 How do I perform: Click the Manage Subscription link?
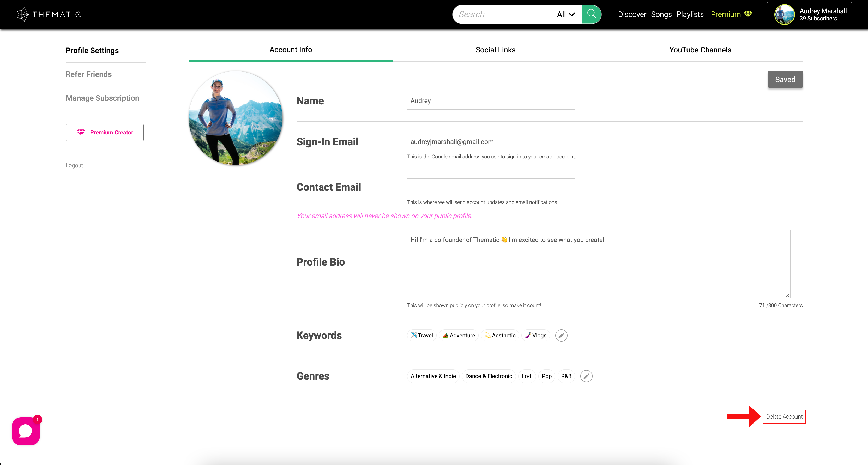102,98
